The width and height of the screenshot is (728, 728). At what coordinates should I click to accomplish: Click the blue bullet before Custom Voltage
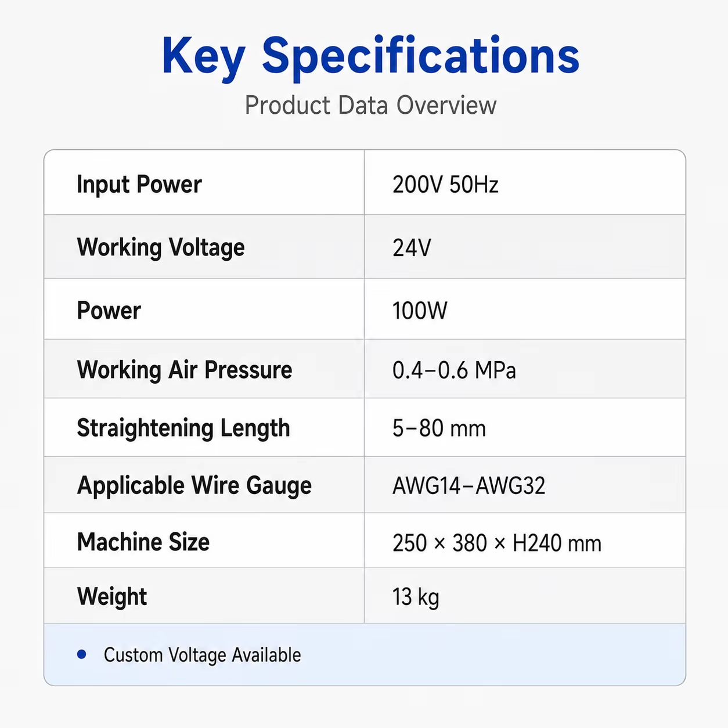(82, 654)
